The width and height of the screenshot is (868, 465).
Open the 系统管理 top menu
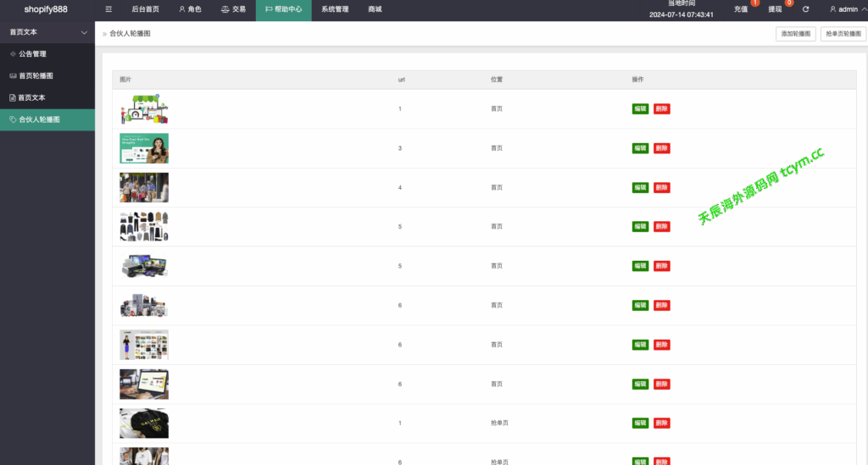pyautogui.click(x=335, y=9)
